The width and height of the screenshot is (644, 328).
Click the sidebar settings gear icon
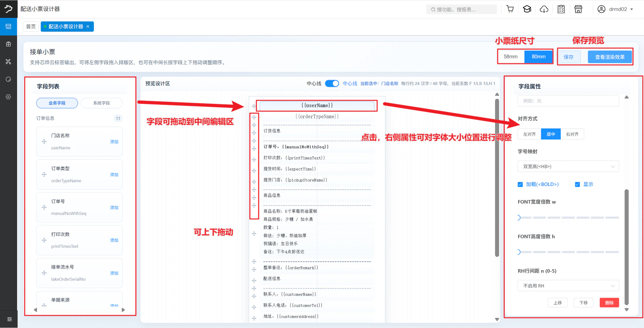[8, 97]
